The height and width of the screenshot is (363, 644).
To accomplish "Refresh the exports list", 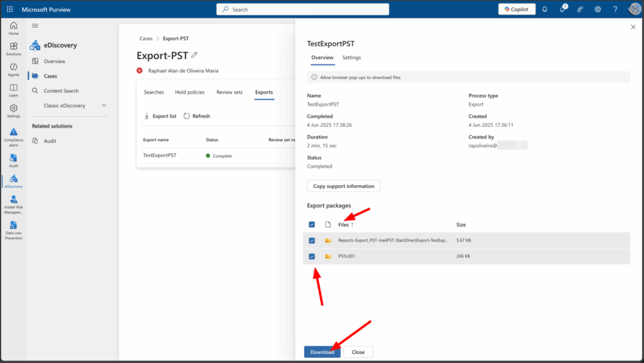I will (x=197, y=116).
